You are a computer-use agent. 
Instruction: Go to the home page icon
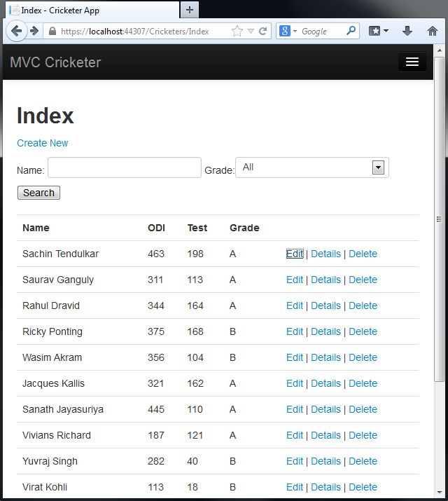(433, 31)
